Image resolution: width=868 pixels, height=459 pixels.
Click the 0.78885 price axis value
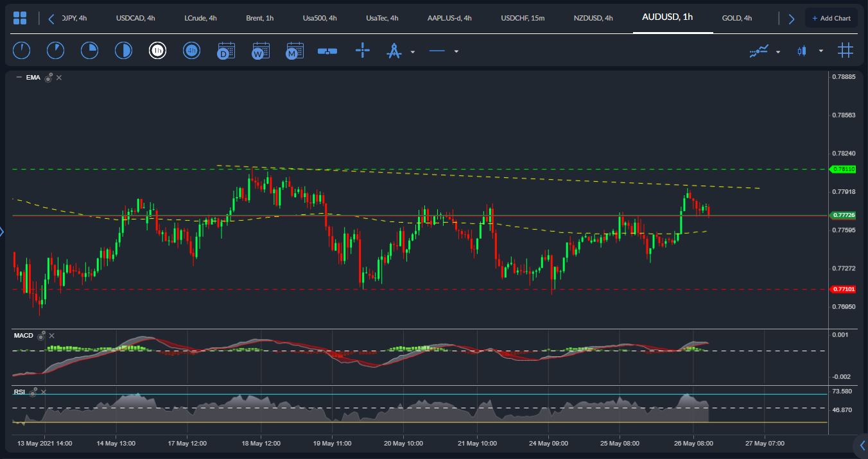pos(844,77)
